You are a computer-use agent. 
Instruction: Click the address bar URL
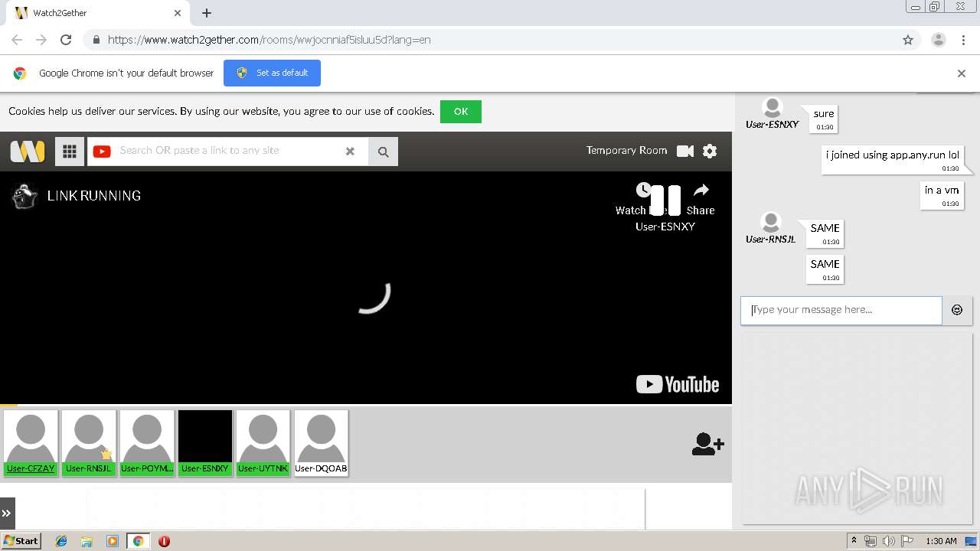[269, 40]
